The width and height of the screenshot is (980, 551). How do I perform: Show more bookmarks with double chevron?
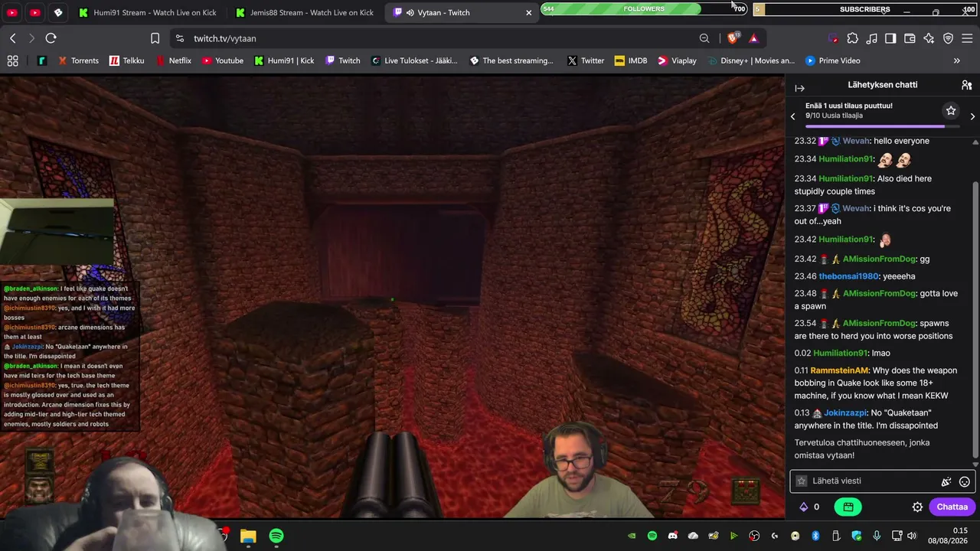[x=956, y=60]
